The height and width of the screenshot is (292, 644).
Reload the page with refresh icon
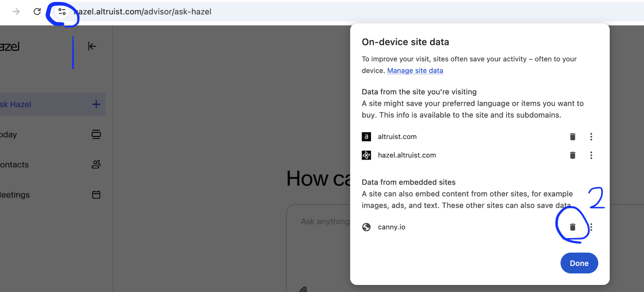(37, 11)
